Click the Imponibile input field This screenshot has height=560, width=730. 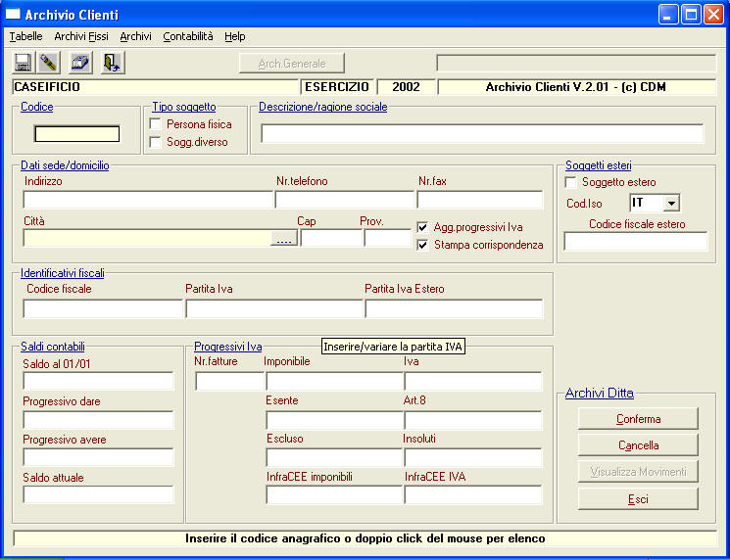click(x=334, y=381)
